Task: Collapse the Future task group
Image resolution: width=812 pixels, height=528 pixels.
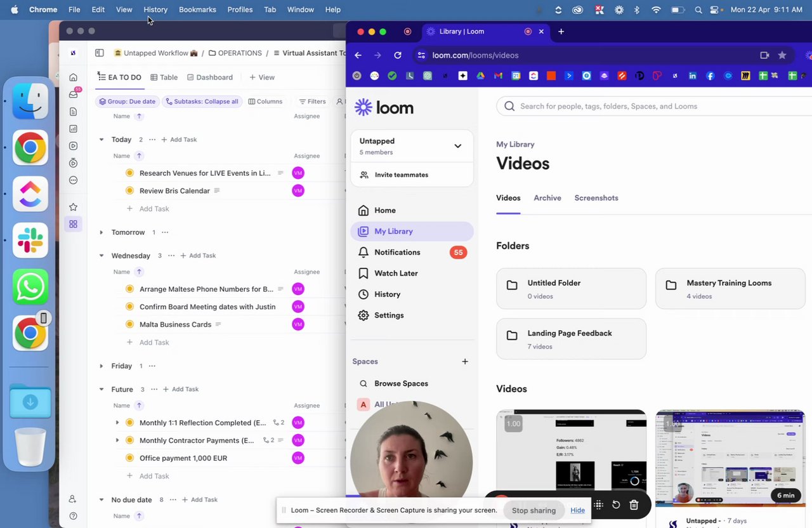Action: 101,389
